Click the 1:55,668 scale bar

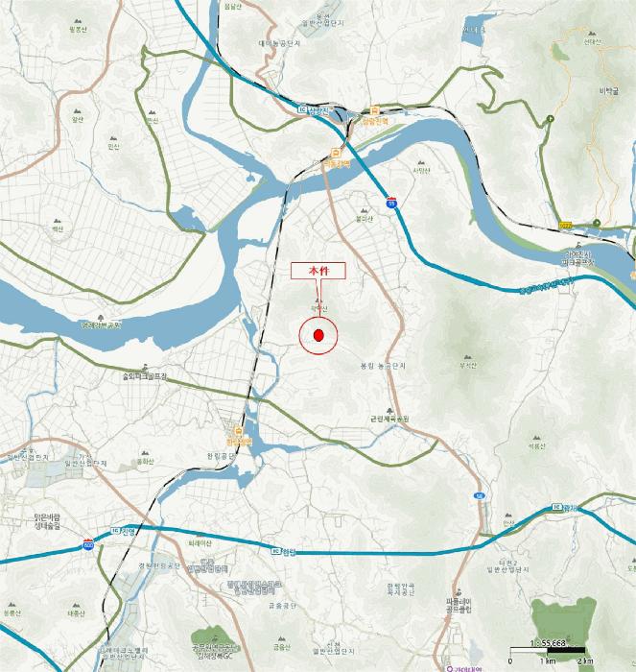(548, 651)
